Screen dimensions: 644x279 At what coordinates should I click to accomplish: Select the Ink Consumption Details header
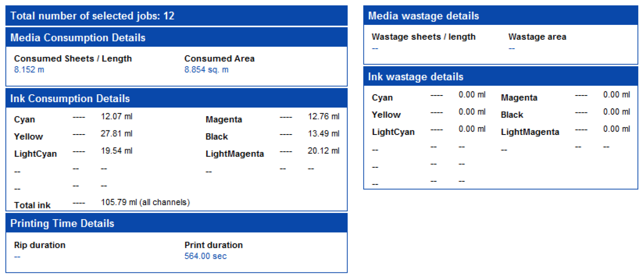pos(176,98)
